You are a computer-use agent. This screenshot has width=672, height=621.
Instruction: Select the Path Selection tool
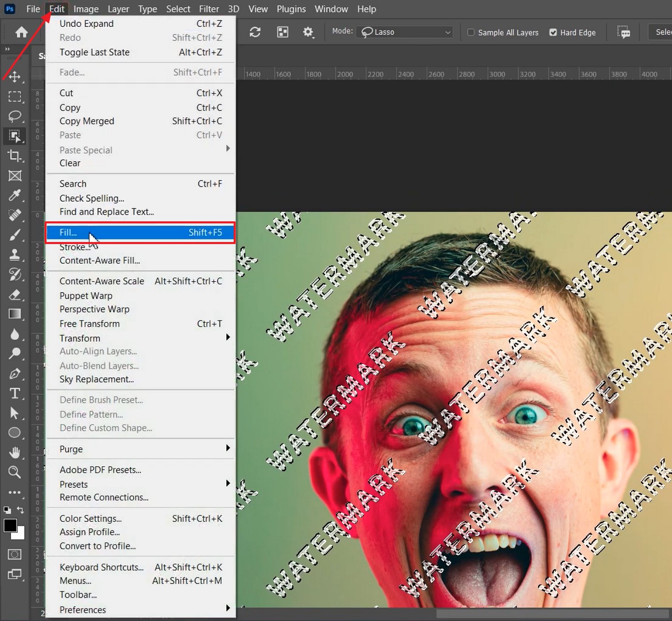[14, 413]
